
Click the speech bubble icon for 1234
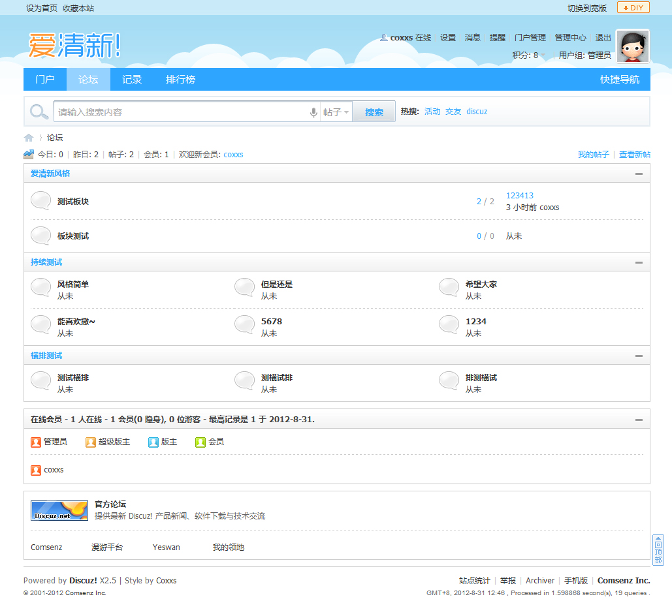pos(449,325)
